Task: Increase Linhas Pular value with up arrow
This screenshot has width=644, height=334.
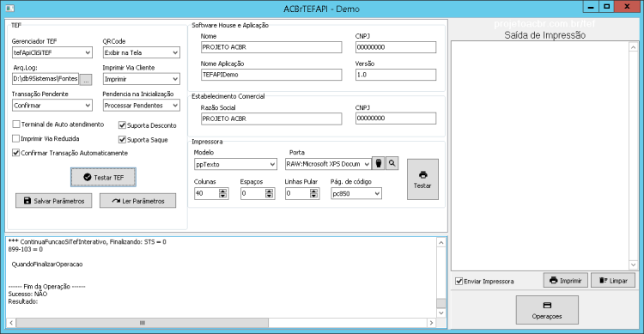Action: [314, 191]
